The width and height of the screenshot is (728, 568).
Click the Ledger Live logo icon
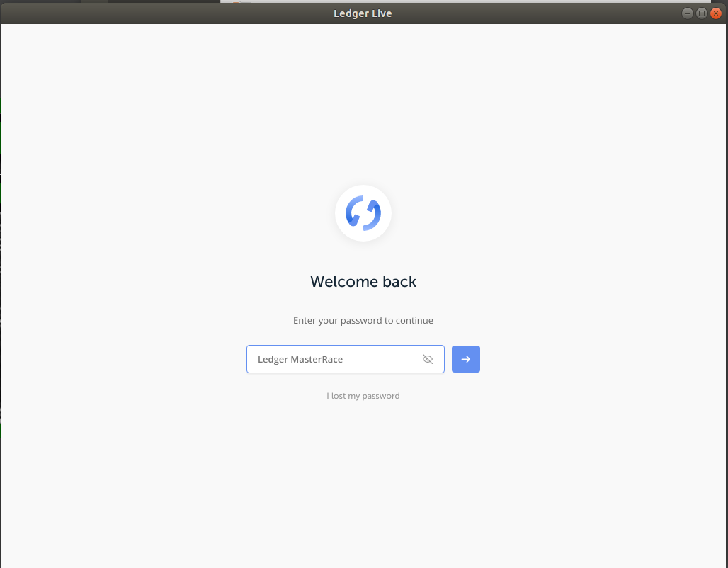coord(363,213)
